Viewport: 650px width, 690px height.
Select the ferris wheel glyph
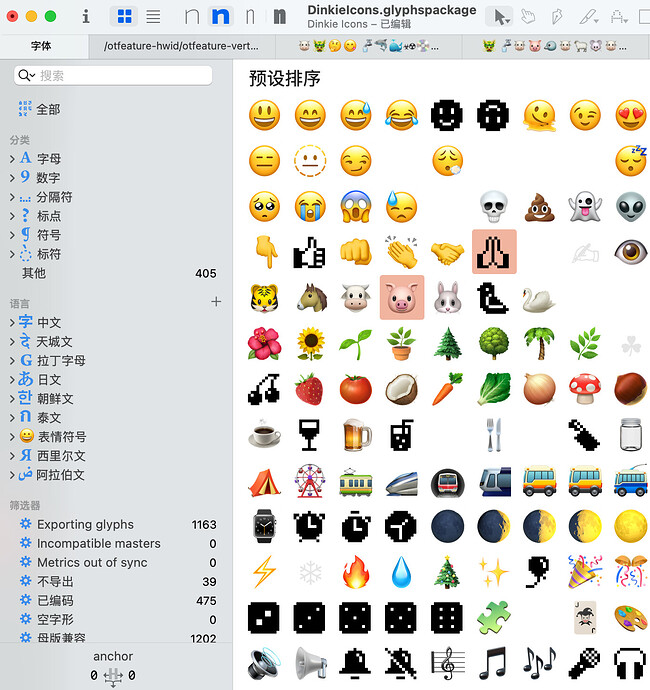[310, 481]
